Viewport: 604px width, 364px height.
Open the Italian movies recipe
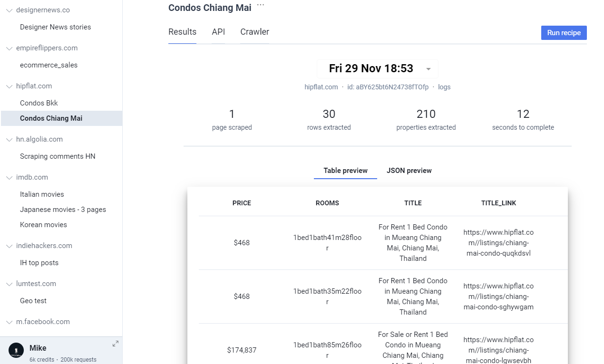tap(42, 194)
